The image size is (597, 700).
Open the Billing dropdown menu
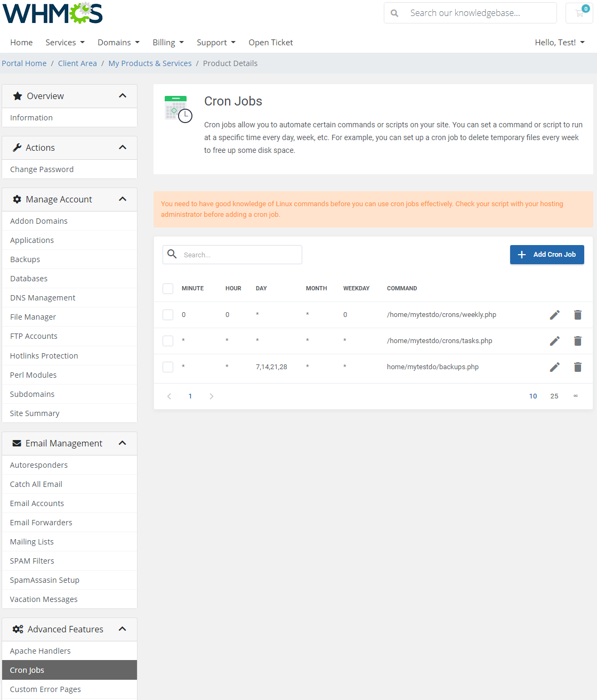pos(168,43)
